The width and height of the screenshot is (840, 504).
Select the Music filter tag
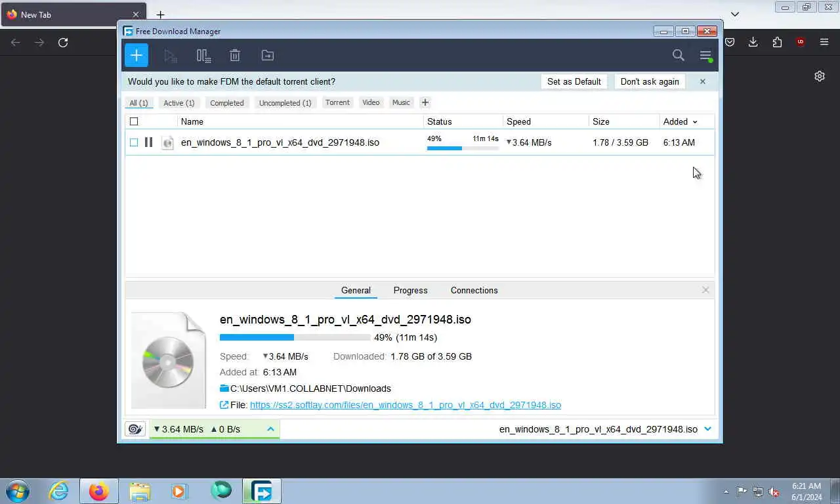tap(401, 102)
